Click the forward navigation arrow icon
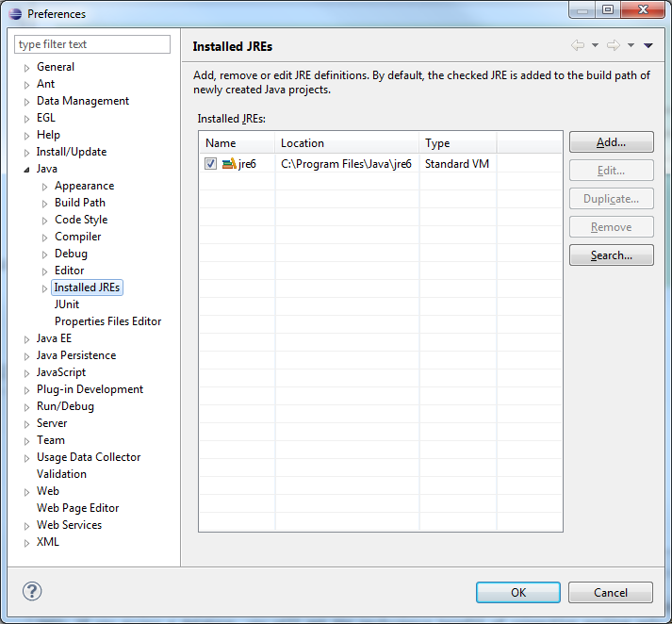The image size is (672, 624). [x=614, y=45]
